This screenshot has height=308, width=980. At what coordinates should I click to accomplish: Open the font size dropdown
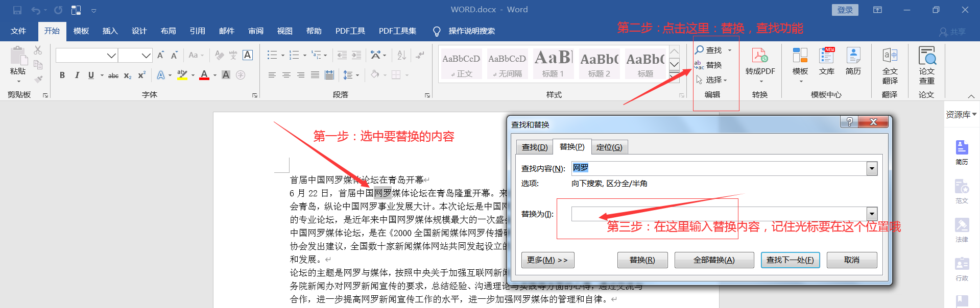(146, 55)
